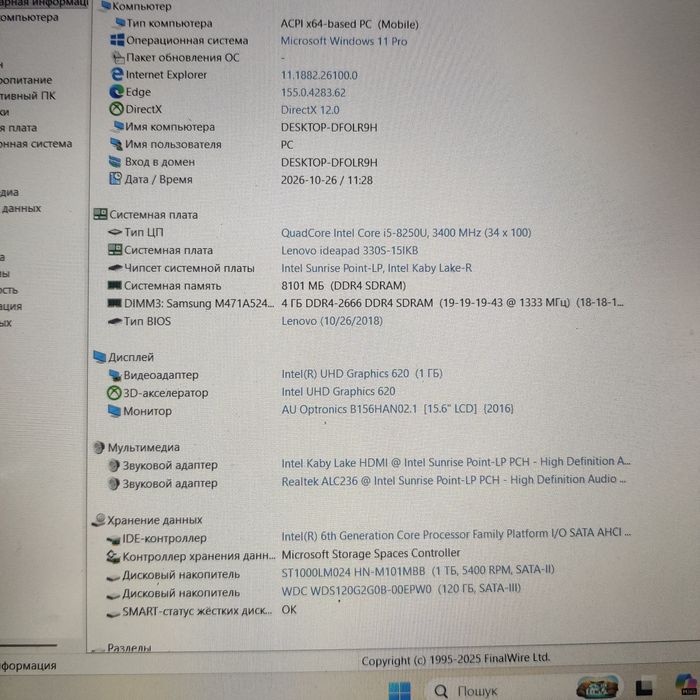This screenshot has width=700, height=700.
Task: Click the memory icon beside Системная память
Action: (115, 285)
